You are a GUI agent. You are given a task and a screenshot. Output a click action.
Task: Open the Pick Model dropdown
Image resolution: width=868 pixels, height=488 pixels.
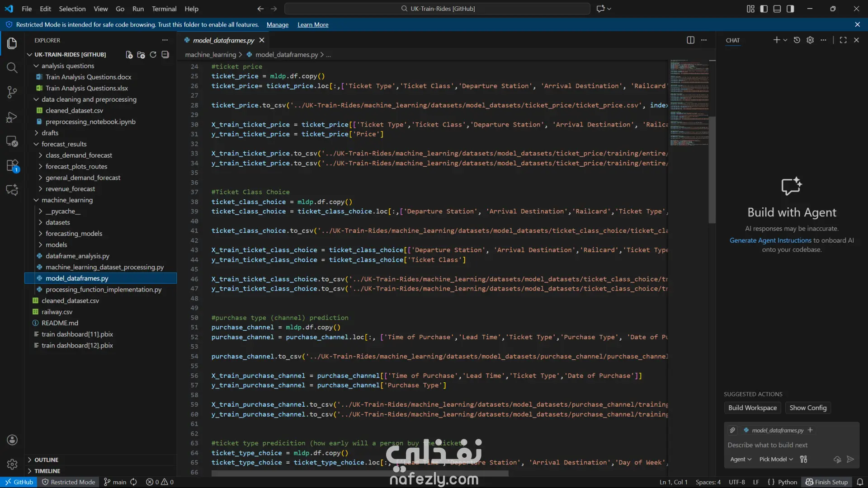point(776,459)
